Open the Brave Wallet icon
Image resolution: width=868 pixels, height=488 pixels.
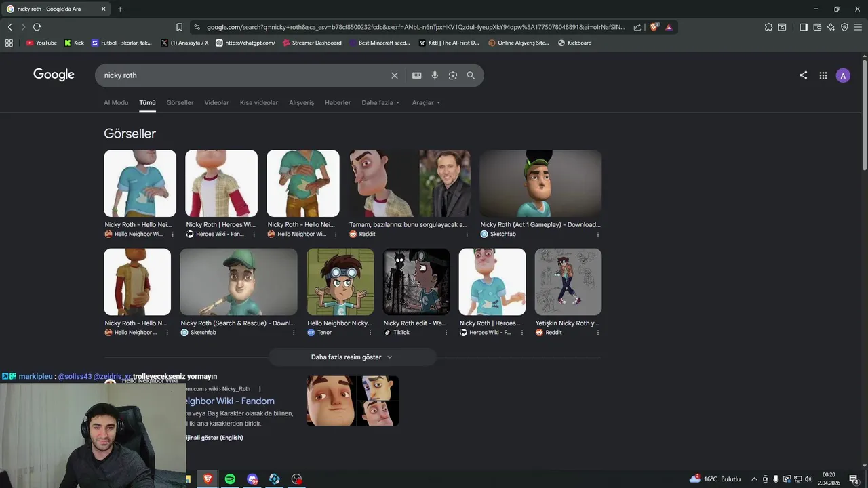coord(817,27)
